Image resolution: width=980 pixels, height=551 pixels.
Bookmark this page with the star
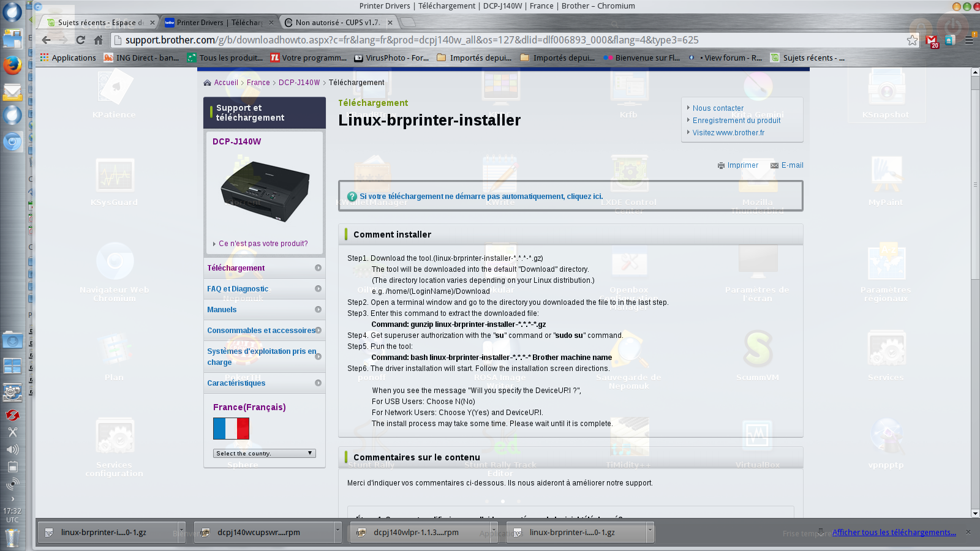(x=913, y=40)
